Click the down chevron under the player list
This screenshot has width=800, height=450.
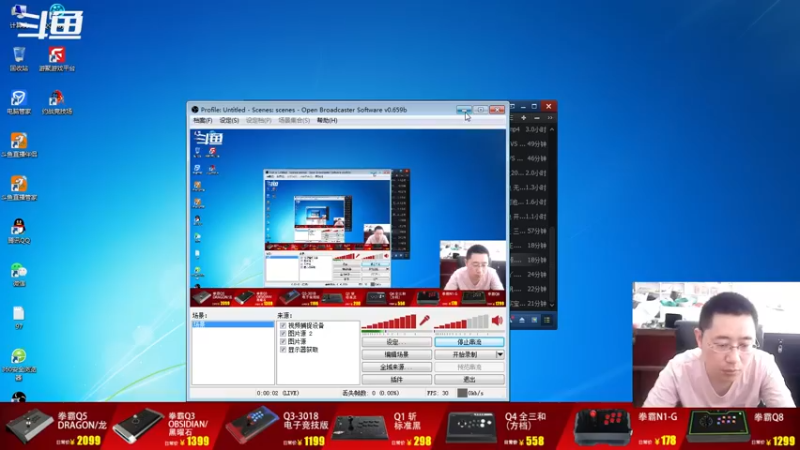[552, 305]
